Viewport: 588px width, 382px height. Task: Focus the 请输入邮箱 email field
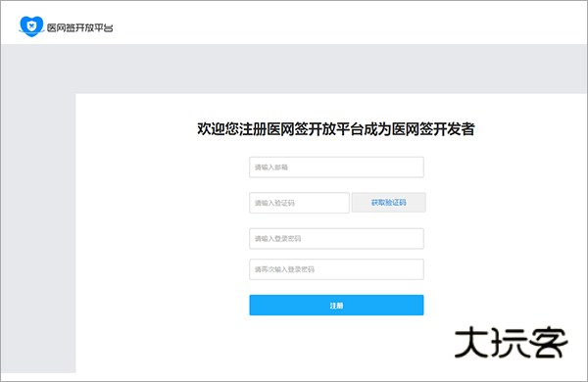336,167
